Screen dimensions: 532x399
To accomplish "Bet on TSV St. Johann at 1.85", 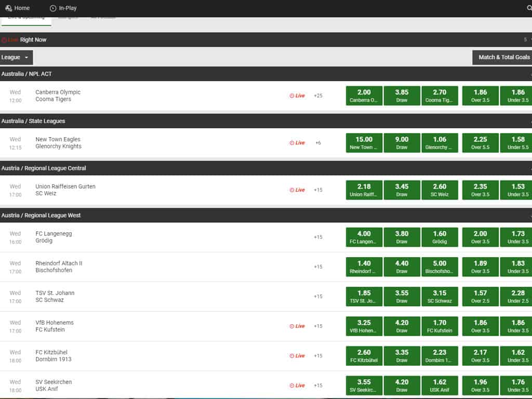I will coord(364,297).
